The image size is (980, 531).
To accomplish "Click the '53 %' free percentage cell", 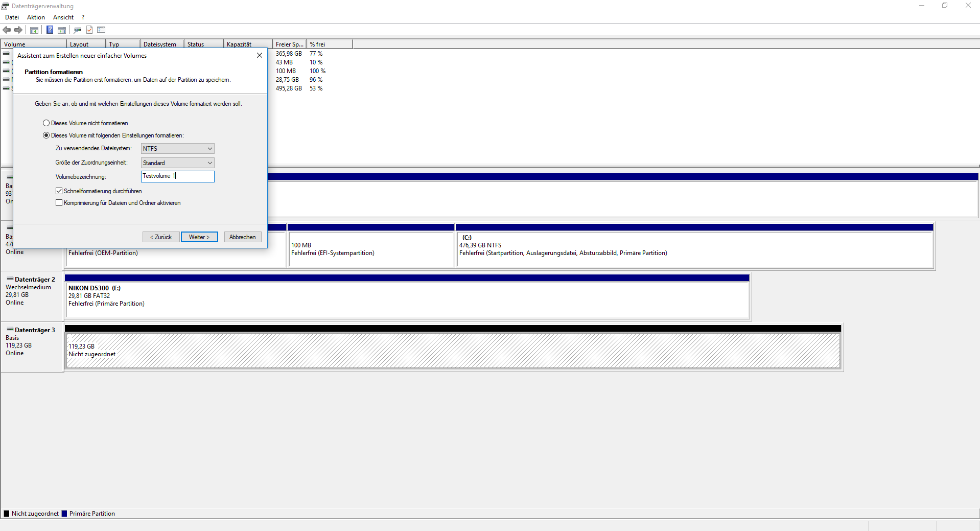I will click(316, 88).
